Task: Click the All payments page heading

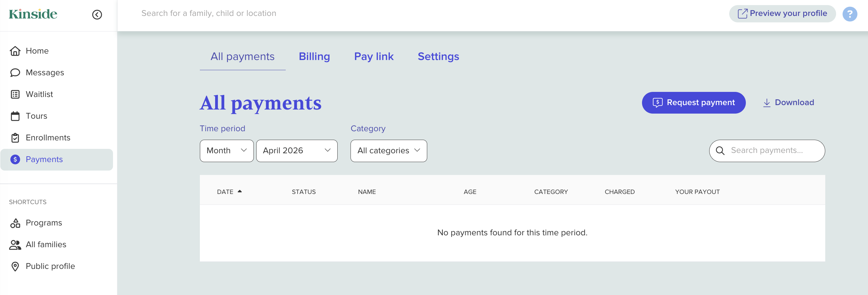Action: pyautogui.click(x=261, y=103)
